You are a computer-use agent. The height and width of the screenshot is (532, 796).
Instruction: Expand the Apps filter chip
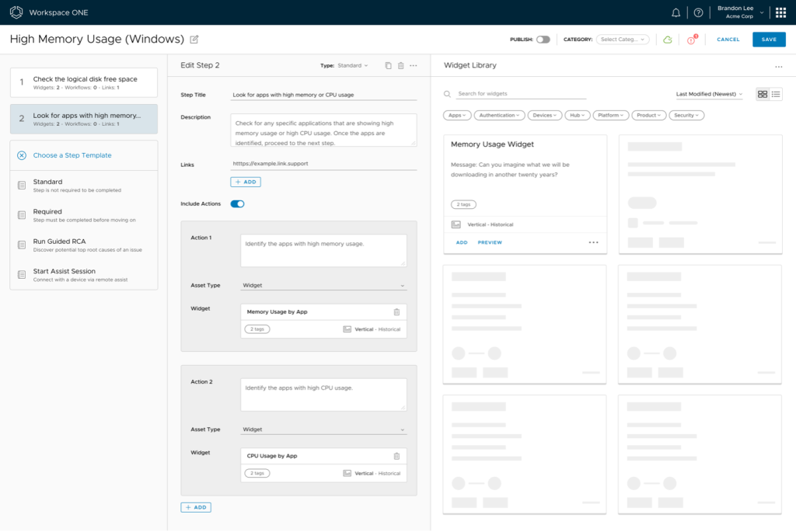(x=457, y=115)
